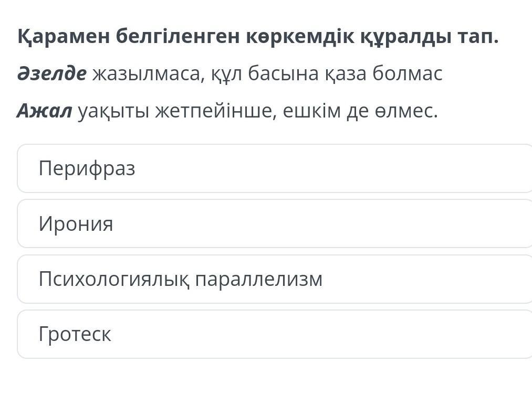Click the bold italic word Әзелде

[52, 73]
